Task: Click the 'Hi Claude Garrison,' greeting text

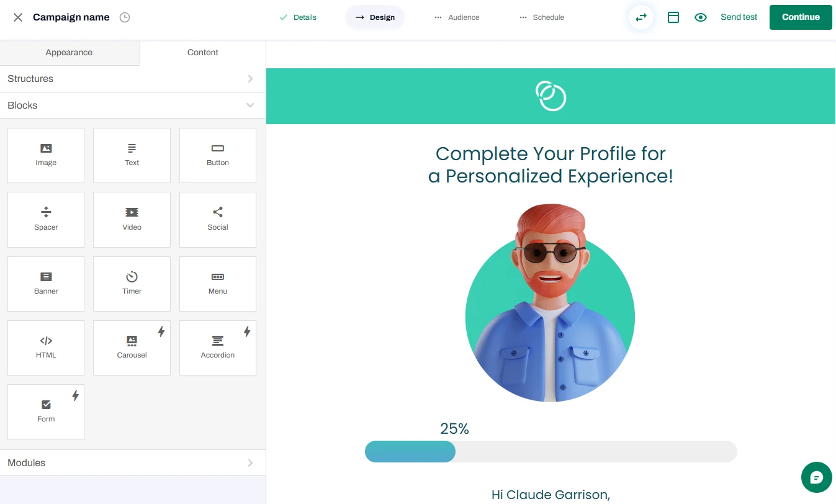Action: [551, 495]
